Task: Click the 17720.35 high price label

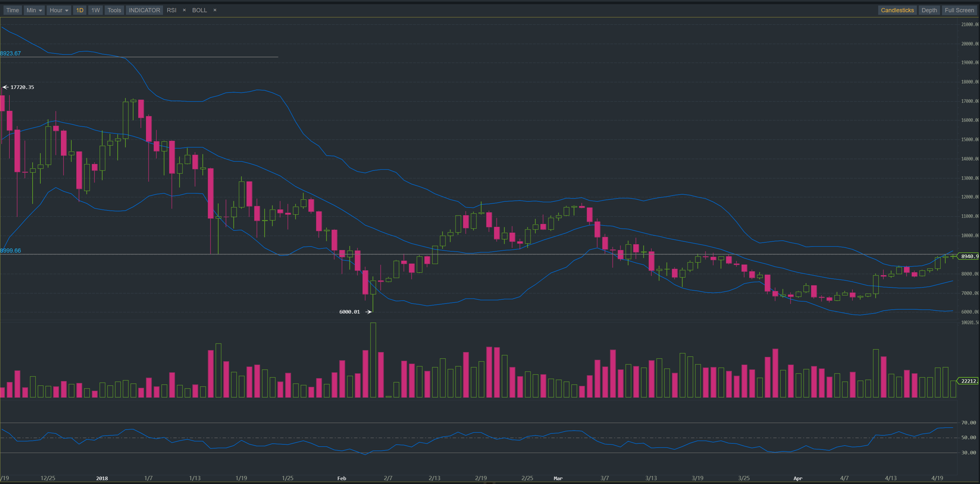Action: 22,87
